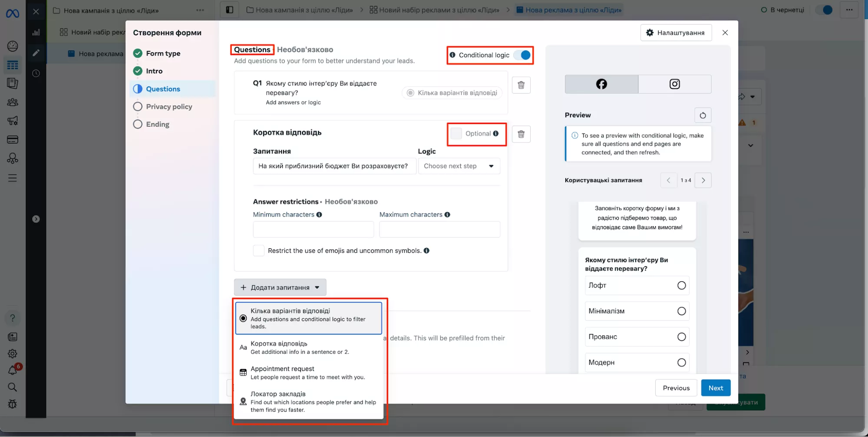Go to next preview page arrow
The image size is (868, 437).
click(x=703, y=181)
